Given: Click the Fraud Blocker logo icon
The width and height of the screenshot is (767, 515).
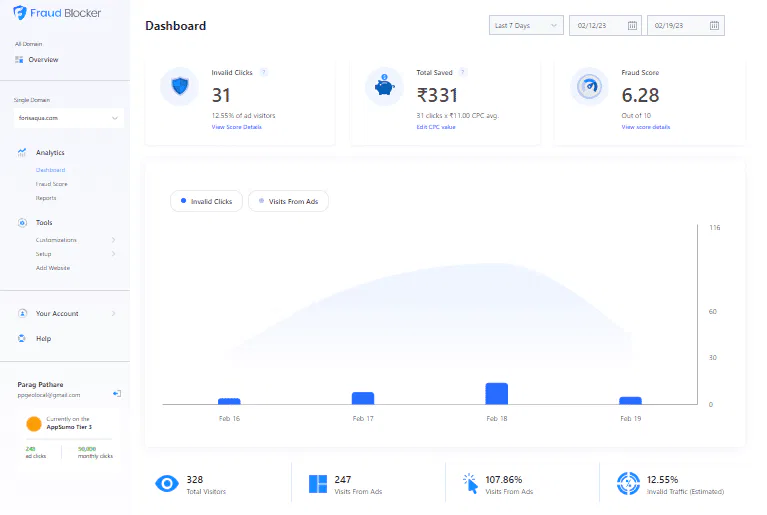Looking at the screenshot, I should (x=21, y=16).
